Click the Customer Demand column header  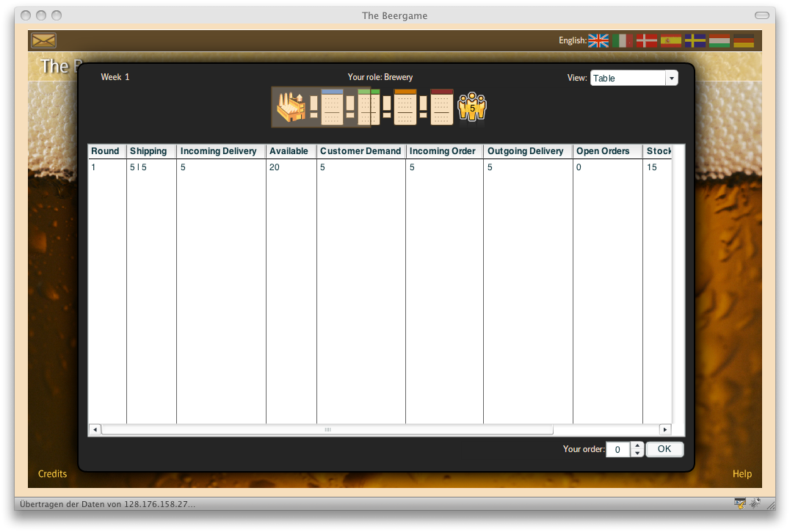[360, 151]
